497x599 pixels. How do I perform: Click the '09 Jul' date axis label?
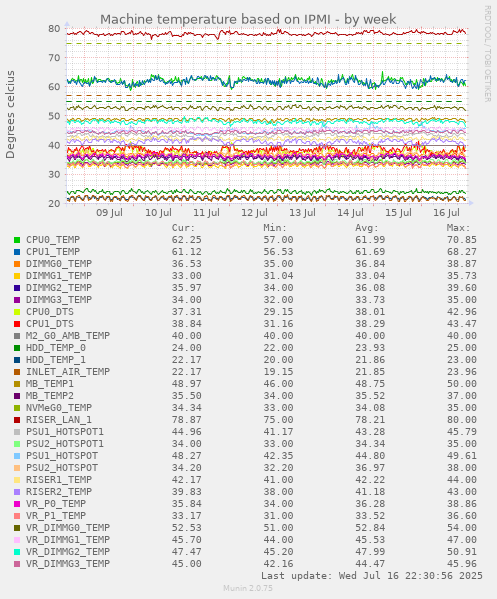[x=110, y=212]
